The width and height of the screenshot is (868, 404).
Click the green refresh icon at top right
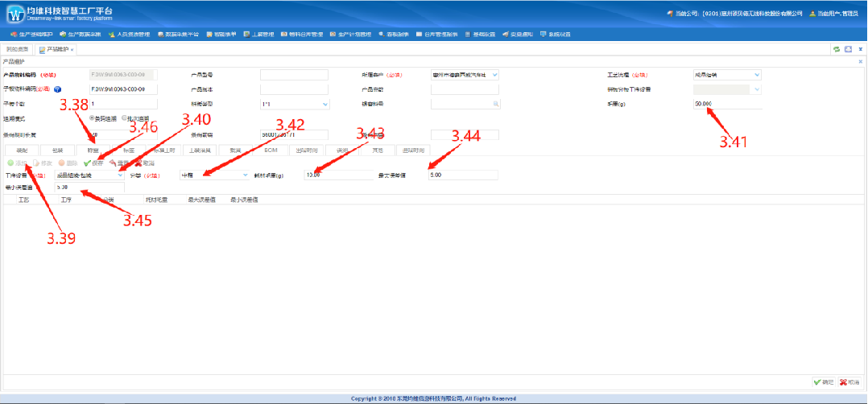coord(837,50)
